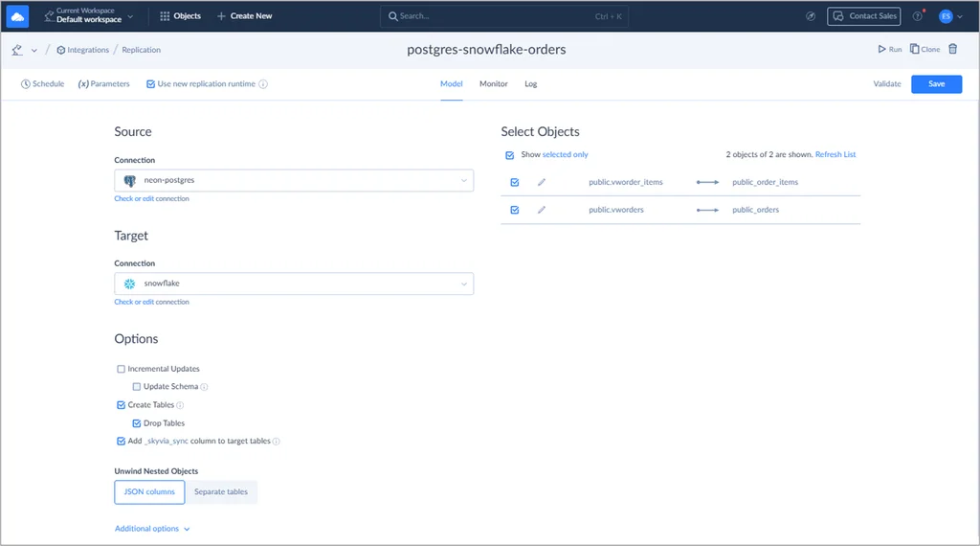
Task: Click the public.vworder_items source name
Action: [626, 183]
